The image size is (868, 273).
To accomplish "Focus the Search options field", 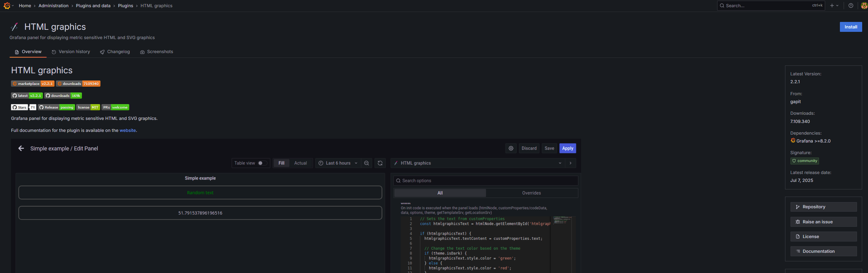I will [485, 181].
